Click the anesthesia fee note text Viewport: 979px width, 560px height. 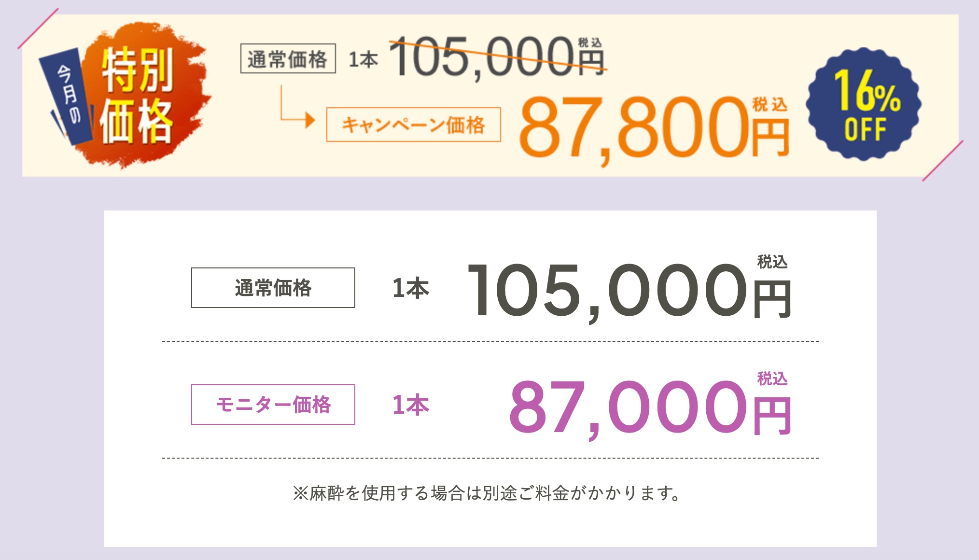[487, 493]
